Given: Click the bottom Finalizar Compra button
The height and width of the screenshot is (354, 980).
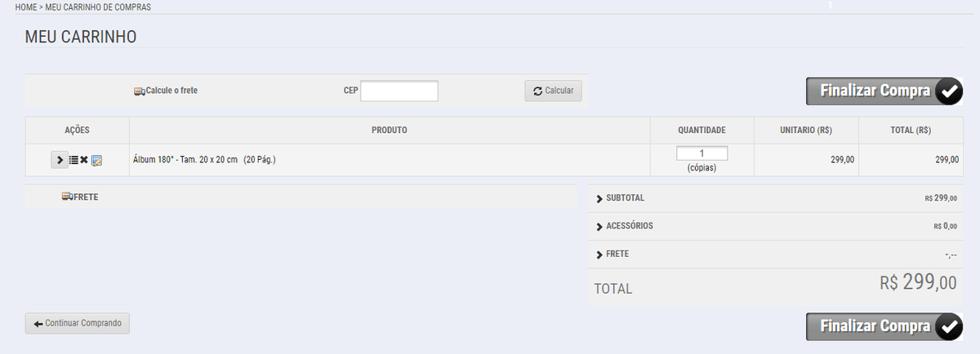Looking at the screenshot, I should 884,326.
